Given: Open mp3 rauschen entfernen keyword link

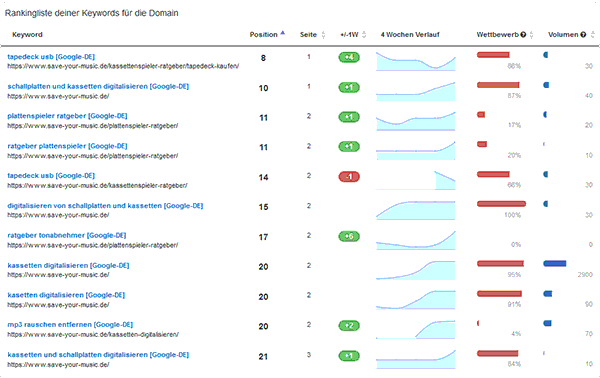Looking at the screenshot, I should click(x=70, y=325).
